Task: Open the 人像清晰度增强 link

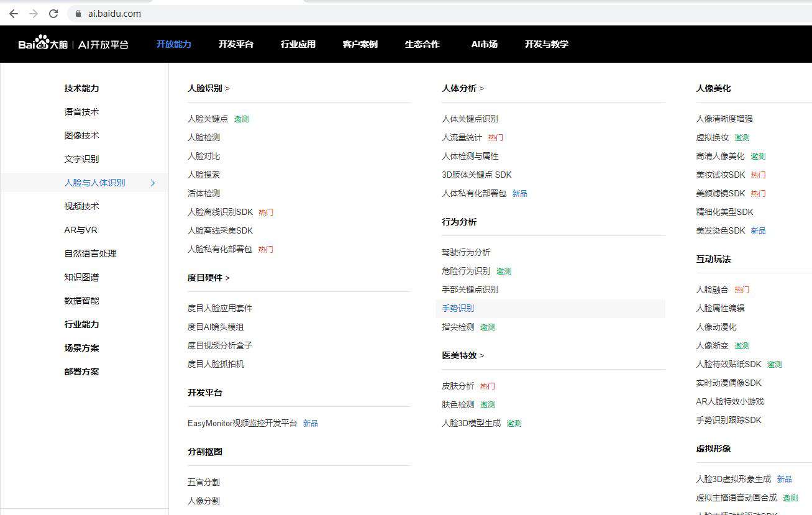Action: tap(724, 119)
